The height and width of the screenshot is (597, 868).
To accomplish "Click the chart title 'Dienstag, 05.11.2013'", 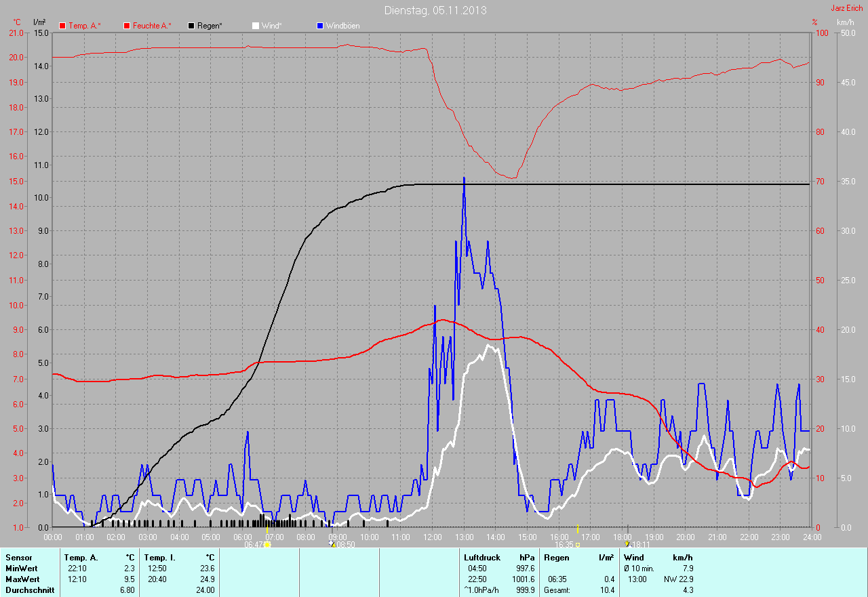I will click(435, 10).
